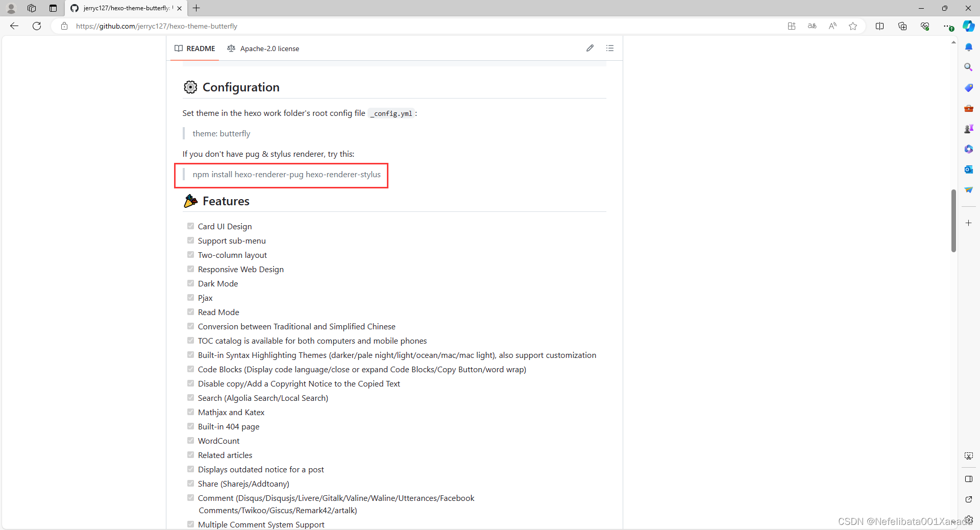This screenshot has width=980, height=530.
Task: Toggle the Two-column layout checkbox
Action: [190, 255]
